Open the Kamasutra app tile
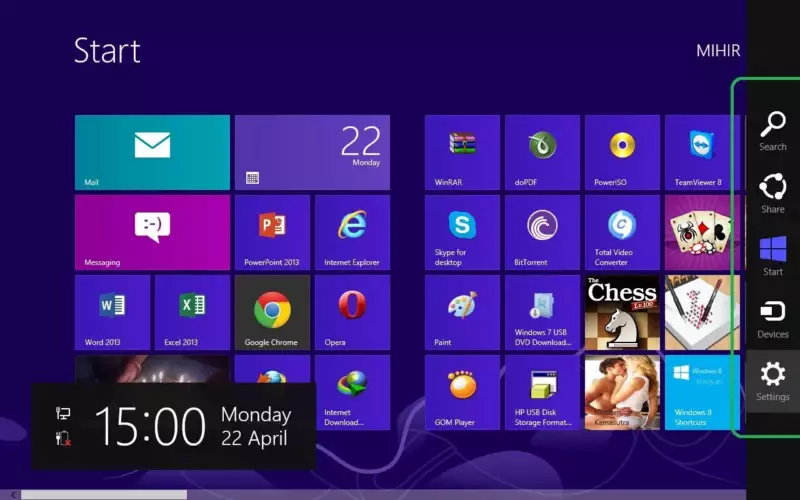 pos(622,392)
